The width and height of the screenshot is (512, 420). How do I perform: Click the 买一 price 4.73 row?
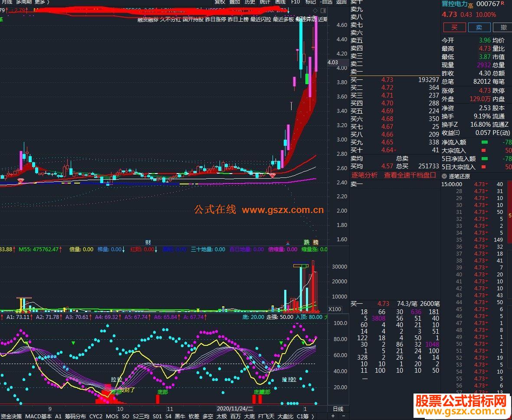(x=395, y=80)
